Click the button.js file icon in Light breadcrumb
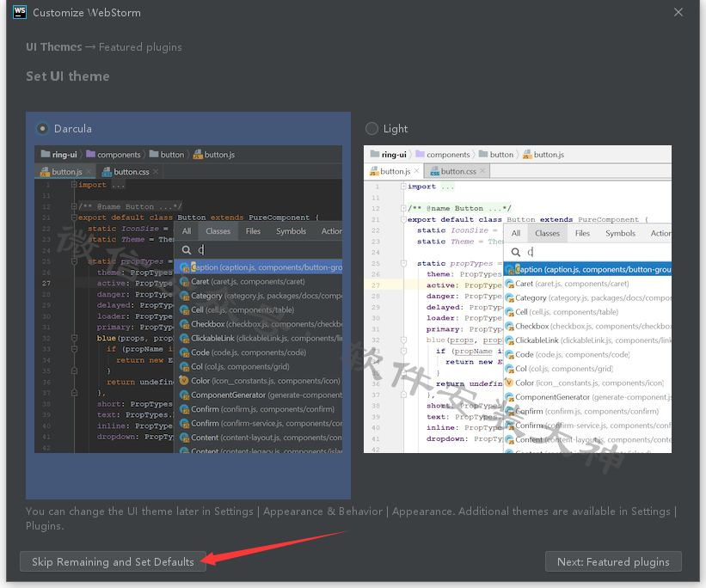Viewport: 706px width, 588px height. click(527, 155)
